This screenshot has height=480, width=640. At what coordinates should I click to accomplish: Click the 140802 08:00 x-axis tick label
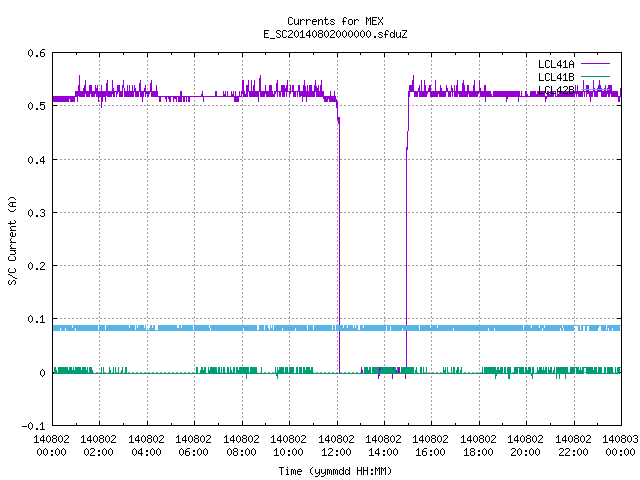tap(241, 446)
